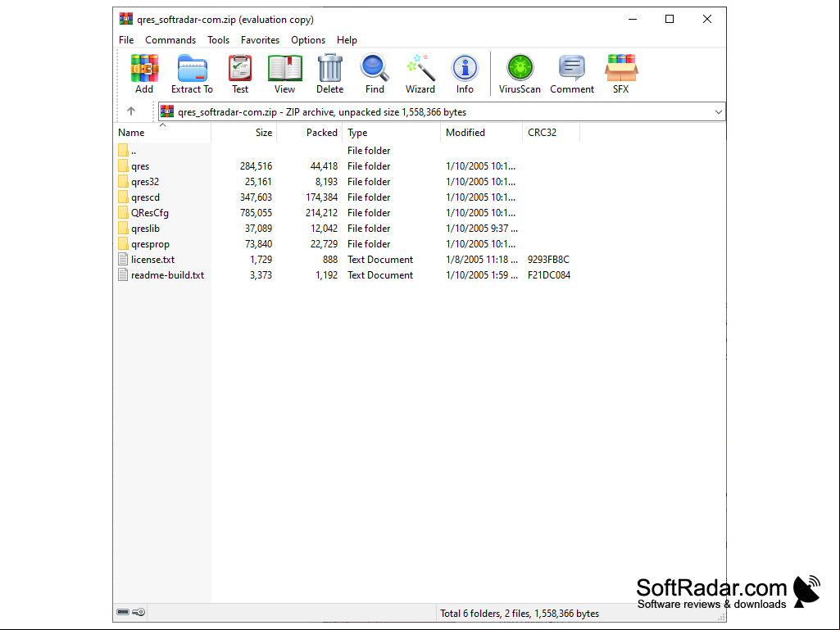Screen dimensions: 840x630
Task: Minimize the WinRAR window
Action: tap(633, 20)
